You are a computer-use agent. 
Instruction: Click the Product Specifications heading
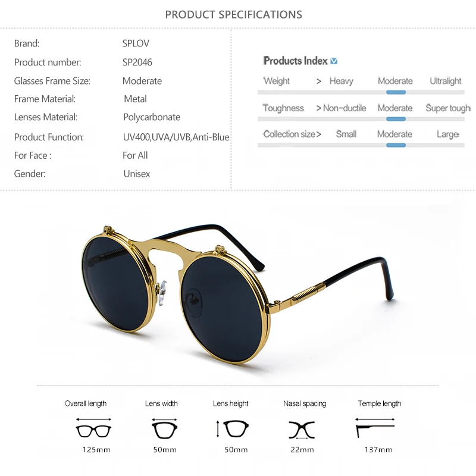234,14
